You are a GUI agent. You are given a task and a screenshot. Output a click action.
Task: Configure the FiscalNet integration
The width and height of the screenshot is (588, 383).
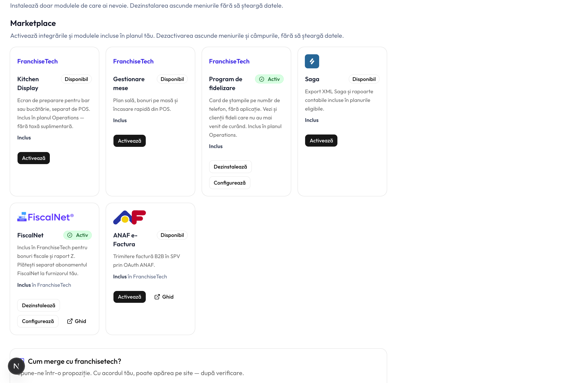coord(38,321)
